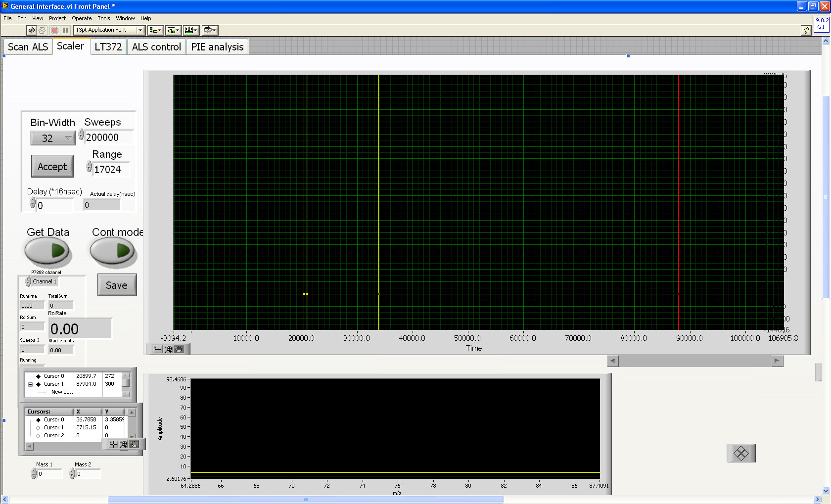
Task: Click the Save button
Action: (117, 285)
